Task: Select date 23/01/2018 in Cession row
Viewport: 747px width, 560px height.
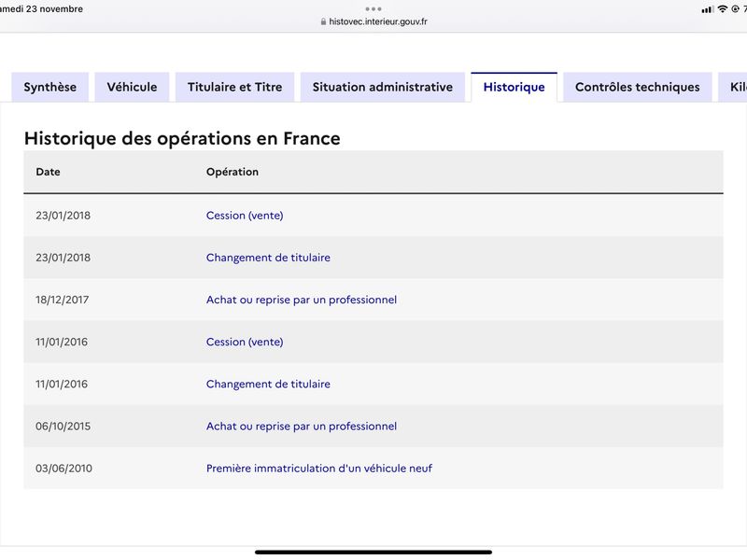Action: pyautogui.click(x=63, y=216)
